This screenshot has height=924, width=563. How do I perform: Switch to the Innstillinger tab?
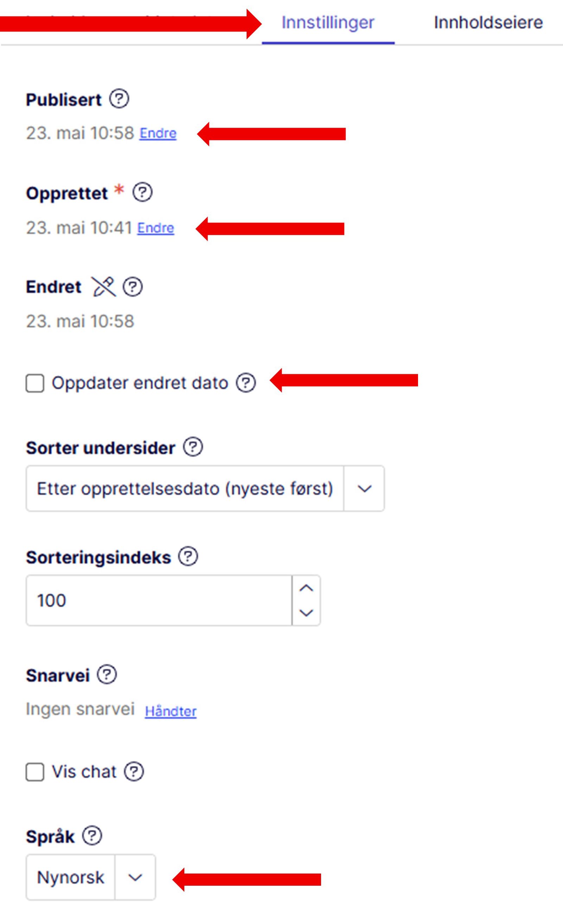click(x=328, y=23)
